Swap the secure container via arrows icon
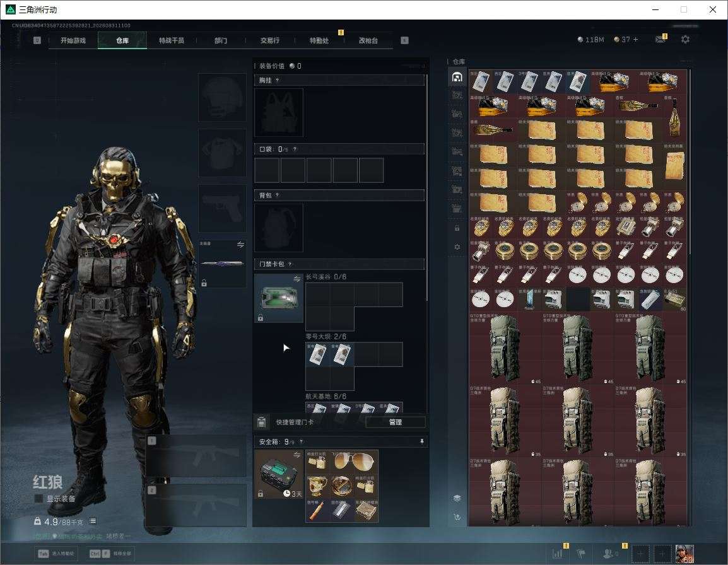The image size is (728, 565). [296, 455]
